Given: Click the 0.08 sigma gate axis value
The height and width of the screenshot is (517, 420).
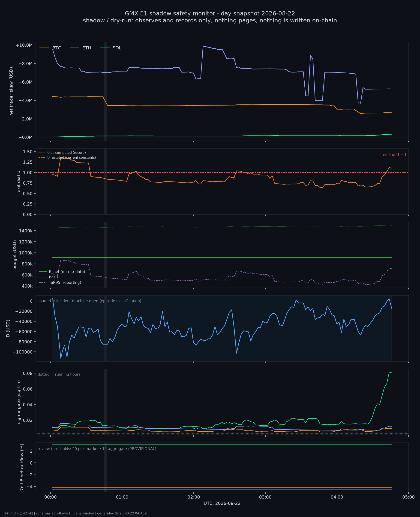Looking at the screenshot, I should (28, 373).
